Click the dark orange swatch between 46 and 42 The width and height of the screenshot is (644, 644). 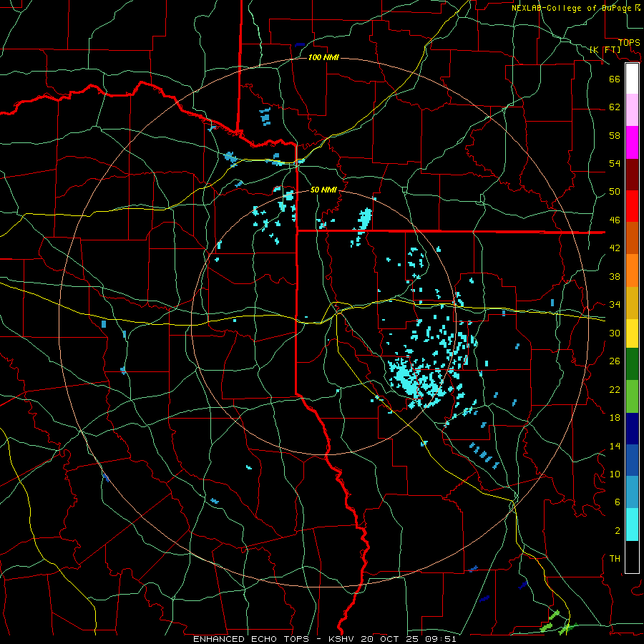pyautogui.click(x=632, y=238)
